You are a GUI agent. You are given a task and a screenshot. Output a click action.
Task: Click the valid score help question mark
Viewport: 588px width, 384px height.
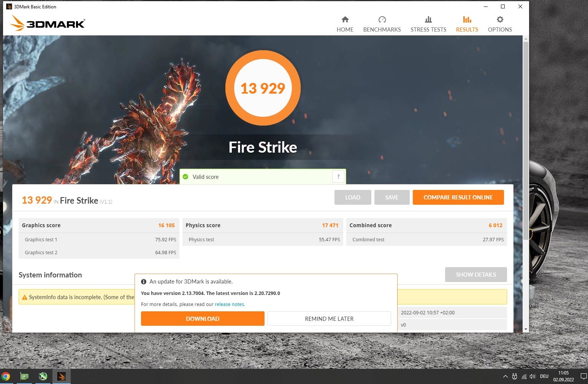(x=338, y=177)
